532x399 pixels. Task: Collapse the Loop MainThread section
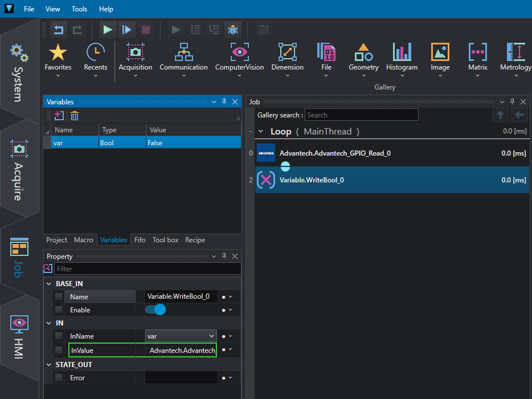261,132
